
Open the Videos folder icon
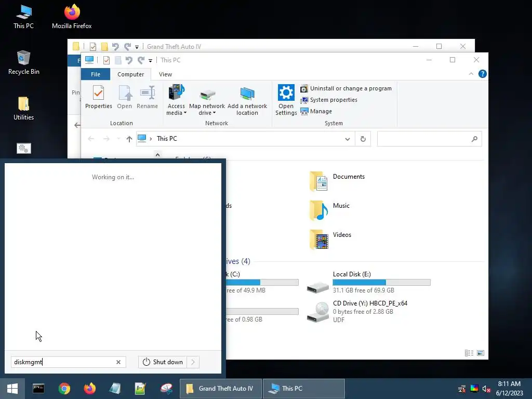pyautogui.click(x=318, y=239)
